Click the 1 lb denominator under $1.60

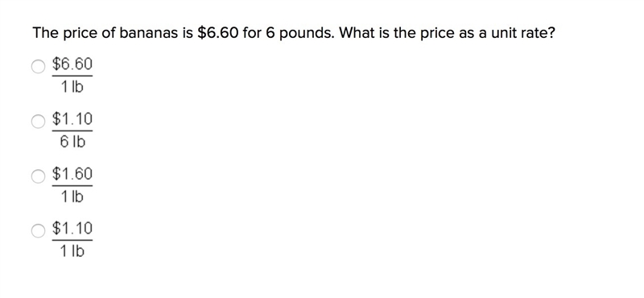pyautogui.click(x=72, y=197)
